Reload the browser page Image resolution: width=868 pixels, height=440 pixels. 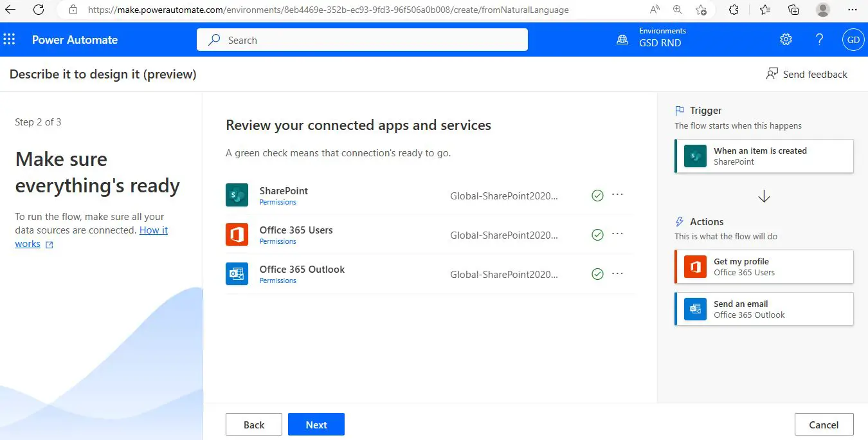39,10
